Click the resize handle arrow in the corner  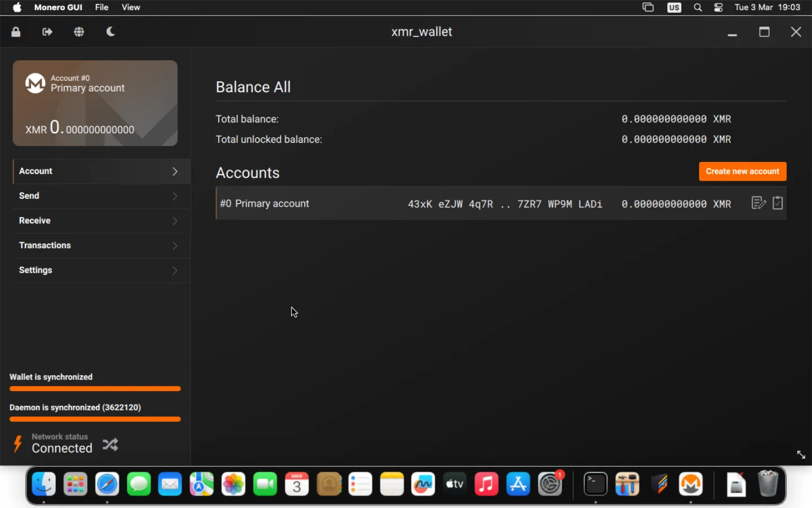[801, 455]
